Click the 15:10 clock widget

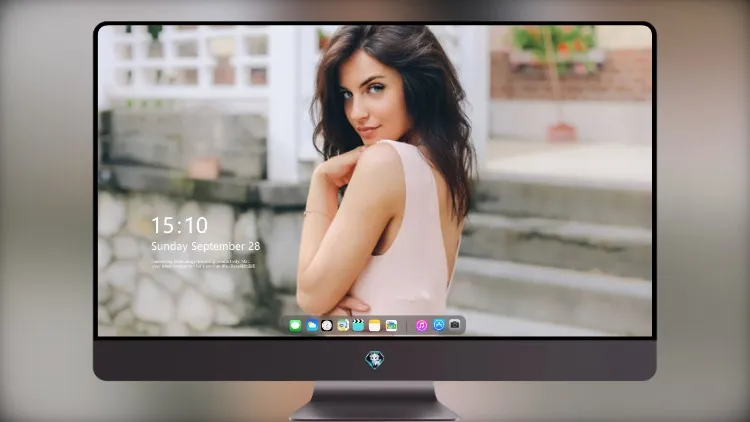180,225
